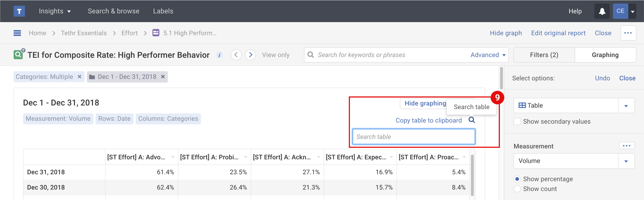Viewport: 644px width, 200px height.
Task: Open the Volume measurement dropdown
Action: coord(626,161)
